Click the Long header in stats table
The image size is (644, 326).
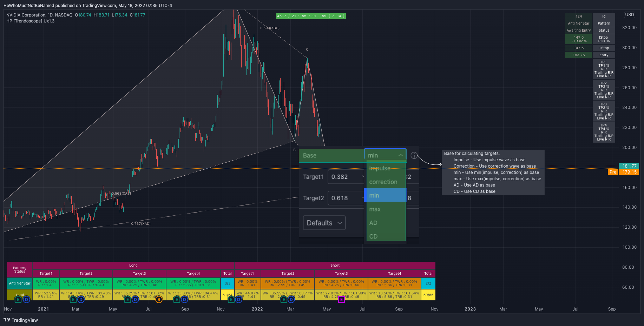[133, 265]
